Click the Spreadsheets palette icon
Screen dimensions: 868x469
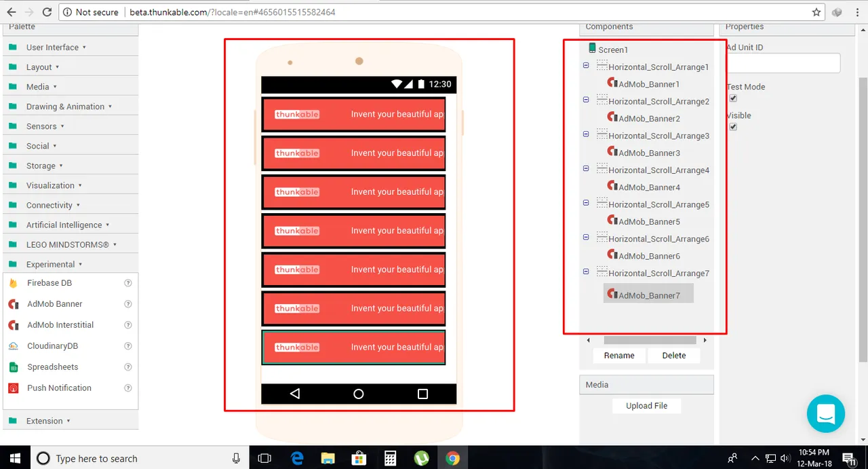coord(13,367)
